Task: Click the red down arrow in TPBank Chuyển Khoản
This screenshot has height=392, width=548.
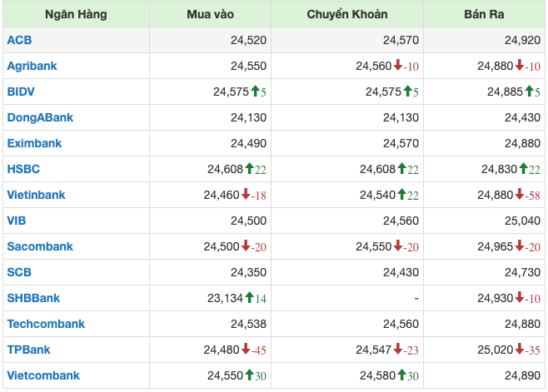Action: pyautogui.click(x=398, y=350)
